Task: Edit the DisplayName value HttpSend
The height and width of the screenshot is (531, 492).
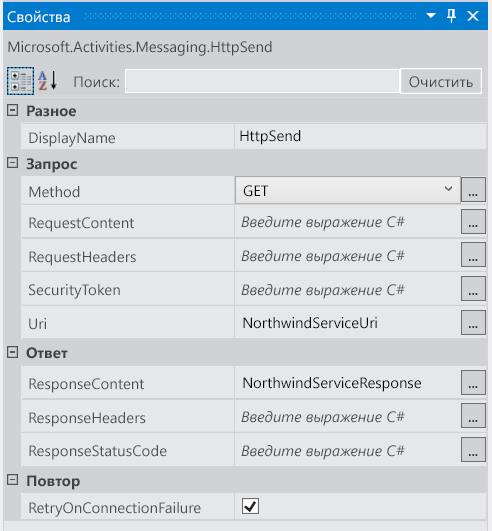Action: 361,136
